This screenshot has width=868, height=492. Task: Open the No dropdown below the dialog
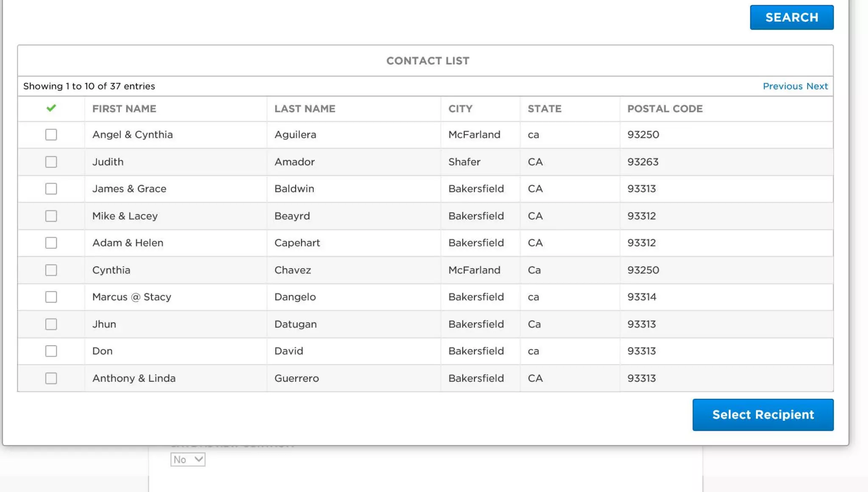pyautogui.click(x=188, y=459)
